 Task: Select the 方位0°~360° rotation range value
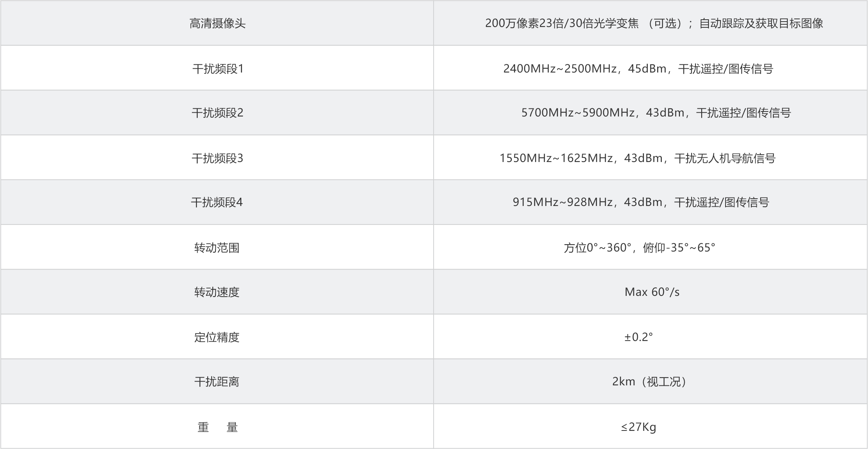(x=639, y=248)
